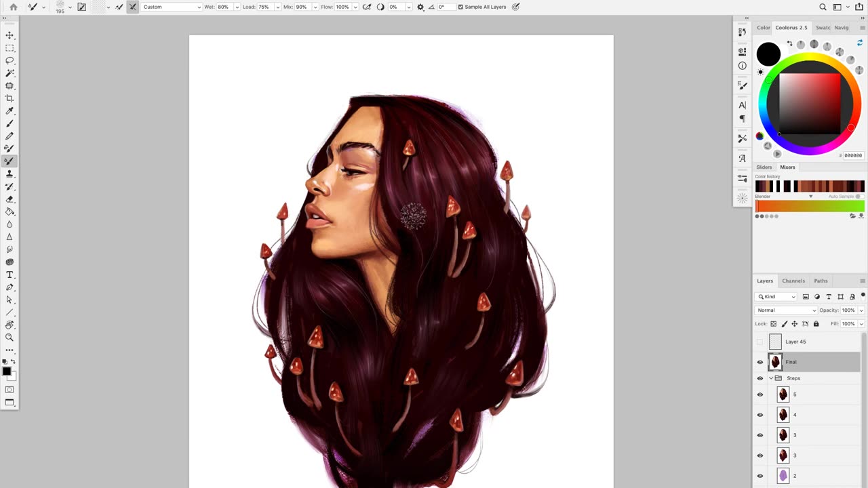Select the Eyedropper tool

pyautogui.click(x=9, y=111)
